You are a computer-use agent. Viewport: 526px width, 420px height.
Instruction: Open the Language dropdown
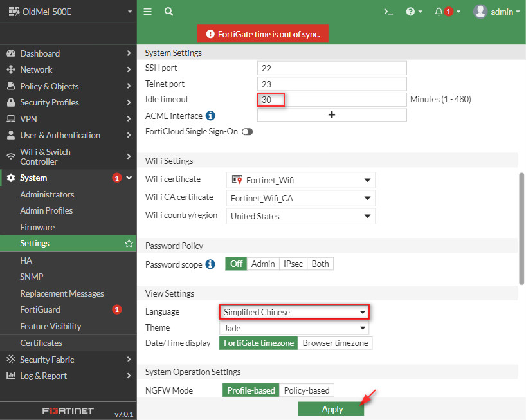click(x=295, y=312)
